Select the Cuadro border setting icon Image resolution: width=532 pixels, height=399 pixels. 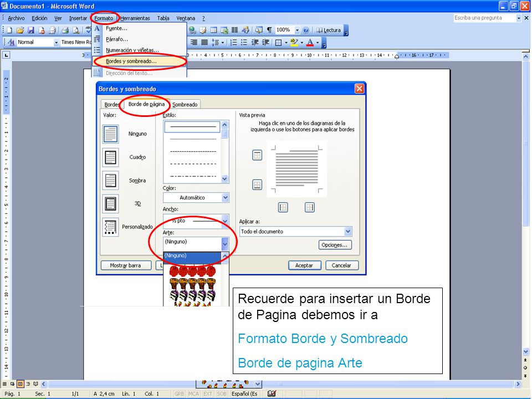[111, 157]
